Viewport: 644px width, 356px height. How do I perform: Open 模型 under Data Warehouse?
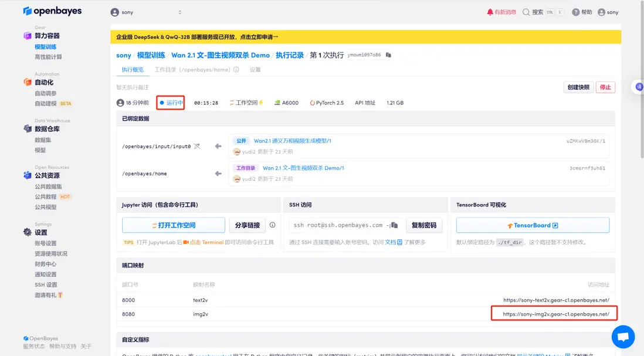click(40, 150)
